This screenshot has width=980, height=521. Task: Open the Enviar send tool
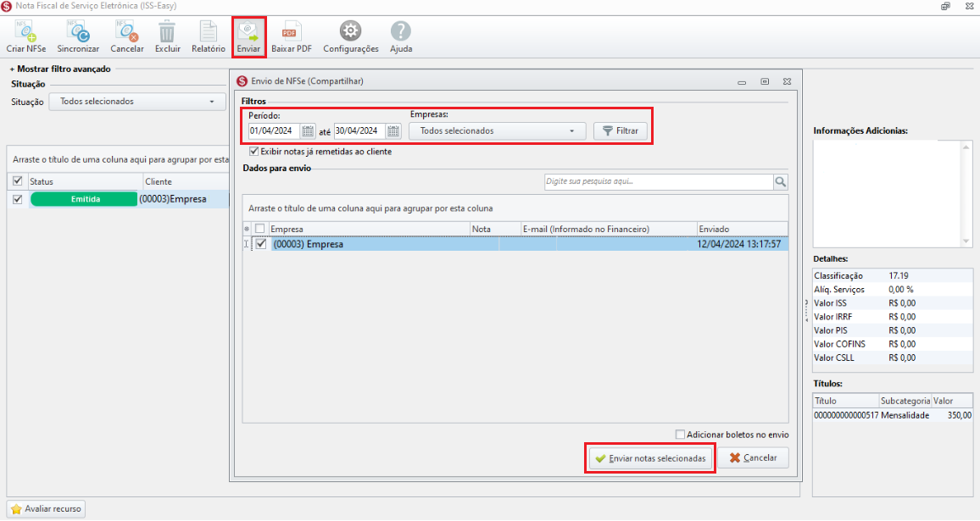(x=248, y=36)
